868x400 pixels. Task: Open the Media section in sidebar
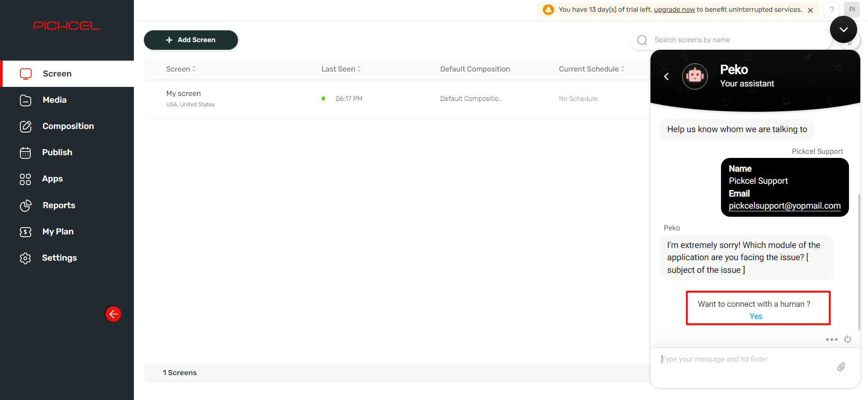click(x=54, y=100)
